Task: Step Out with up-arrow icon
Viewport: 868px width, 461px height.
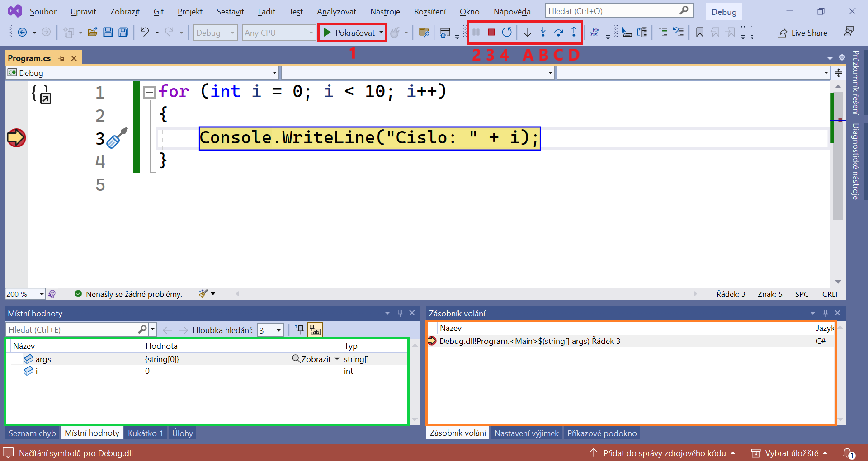Action: tap(574, 32)
